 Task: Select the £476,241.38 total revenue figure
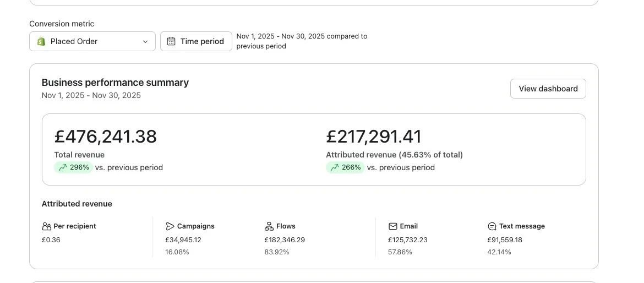pos(106,137)
